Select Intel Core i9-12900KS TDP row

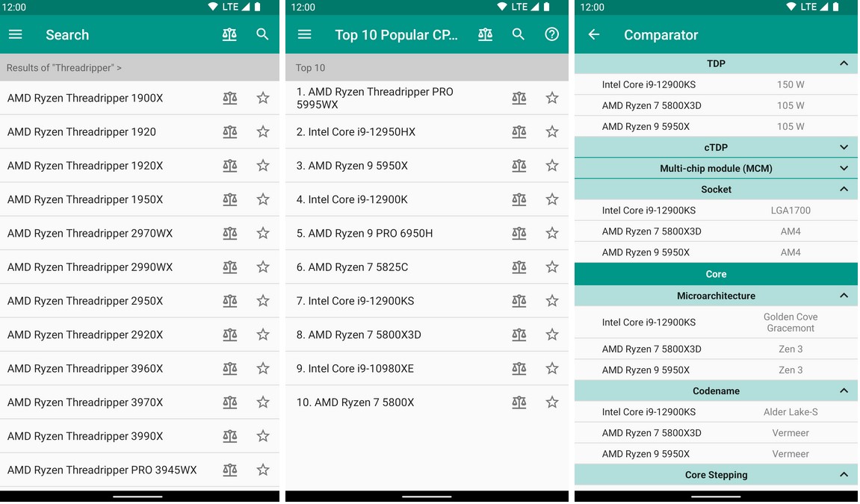click(x=716, y=85)
